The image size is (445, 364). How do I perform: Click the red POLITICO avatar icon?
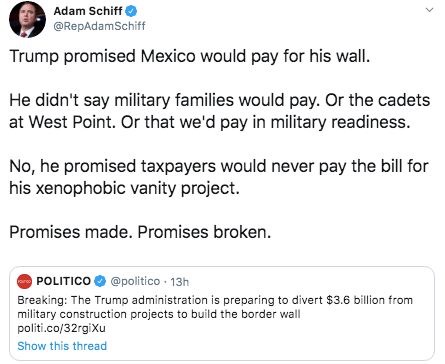tap(24, 281)
